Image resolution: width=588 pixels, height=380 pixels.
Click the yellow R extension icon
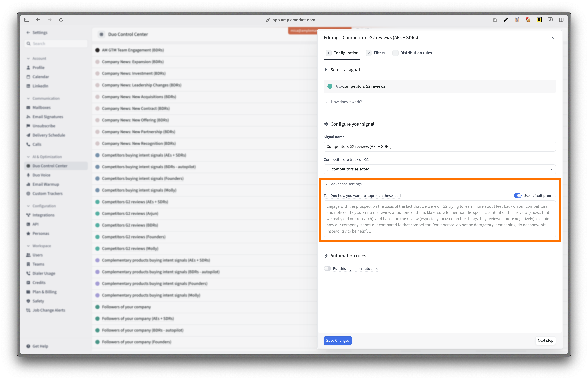(539, 20)
